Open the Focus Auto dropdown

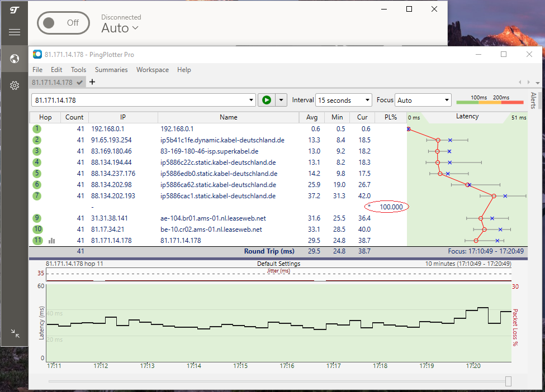tap(423, 101)
